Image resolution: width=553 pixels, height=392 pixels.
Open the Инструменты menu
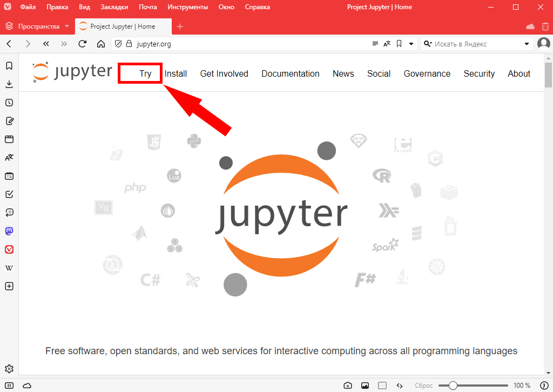tap(187, 7)
